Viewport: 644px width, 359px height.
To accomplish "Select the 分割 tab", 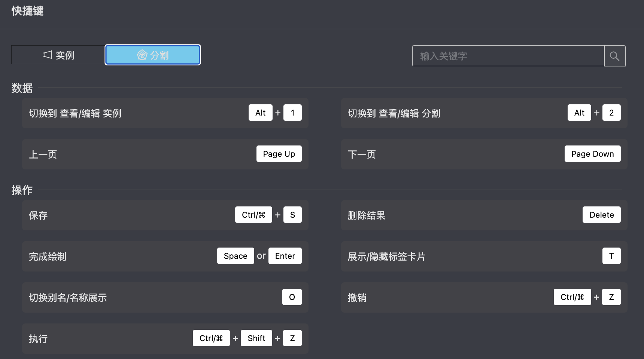I will (153, 55).
